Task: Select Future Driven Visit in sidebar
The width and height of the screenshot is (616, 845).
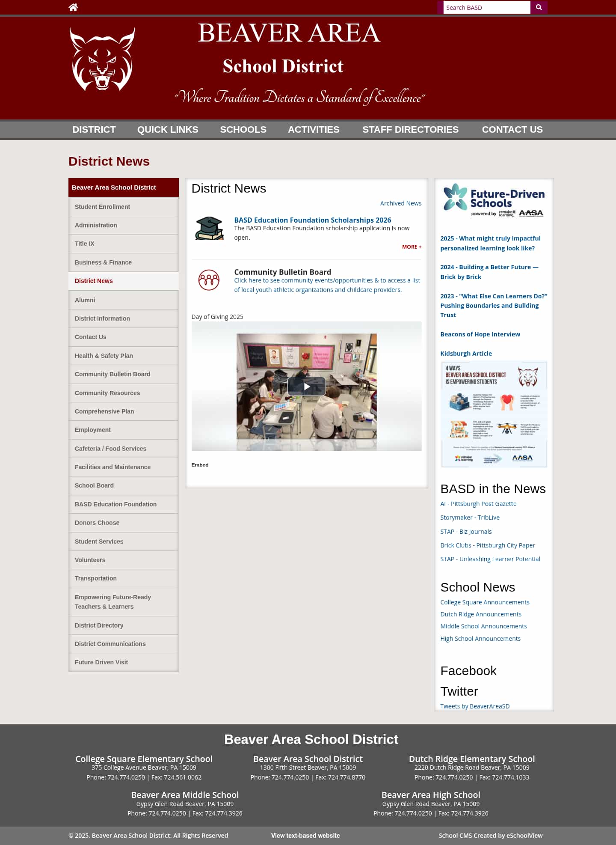Action: (124, 662)
